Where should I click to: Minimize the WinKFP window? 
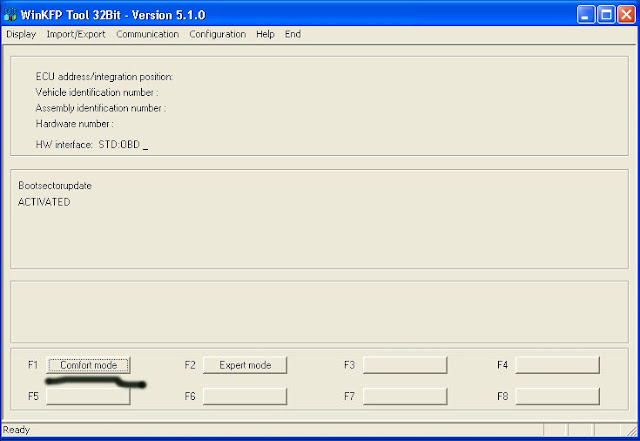[x=586, y=15]
